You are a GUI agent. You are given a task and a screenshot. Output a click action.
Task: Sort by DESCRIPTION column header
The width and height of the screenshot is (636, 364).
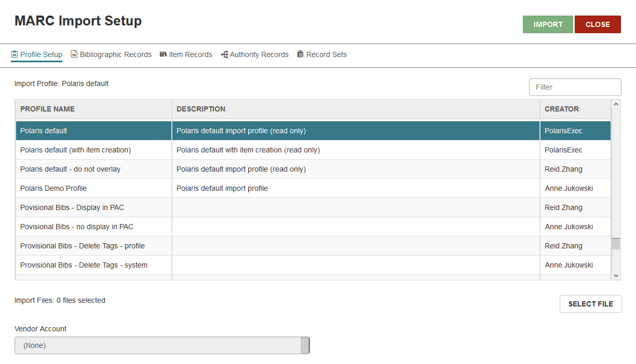click(x=356, y=109)
